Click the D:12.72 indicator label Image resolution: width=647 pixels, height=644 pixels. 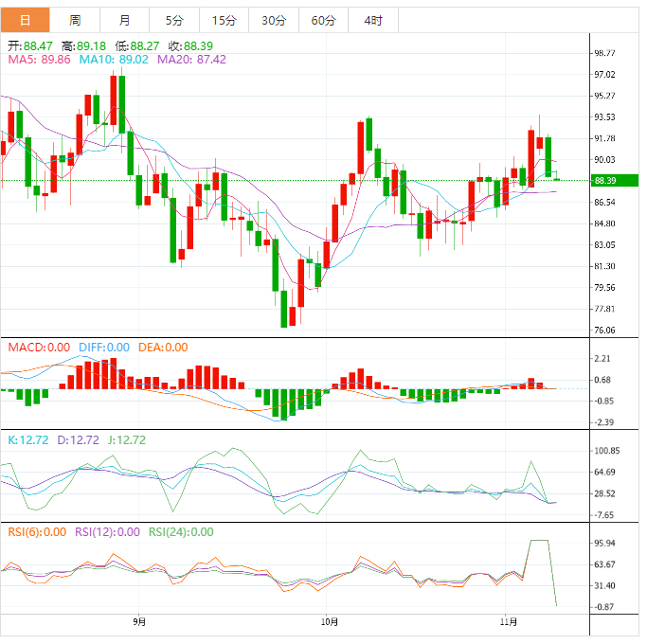click(78, 440)
